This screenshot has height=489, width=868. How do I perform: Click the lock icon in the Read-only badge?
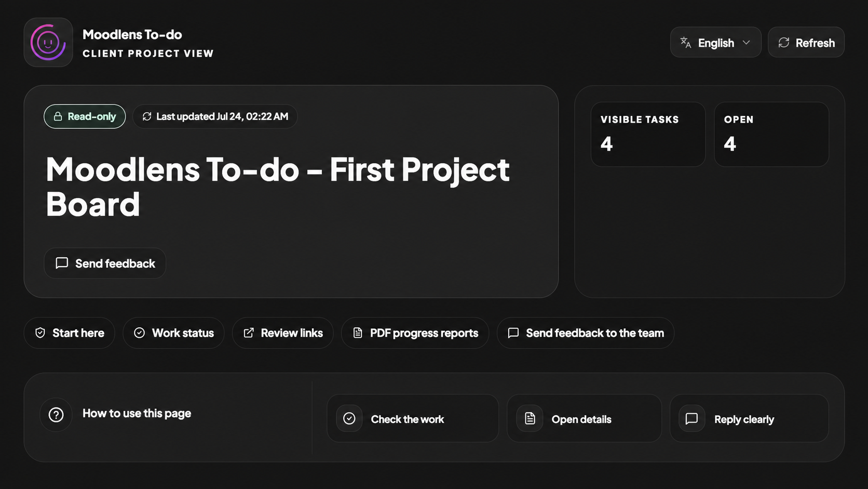point(58,116)
